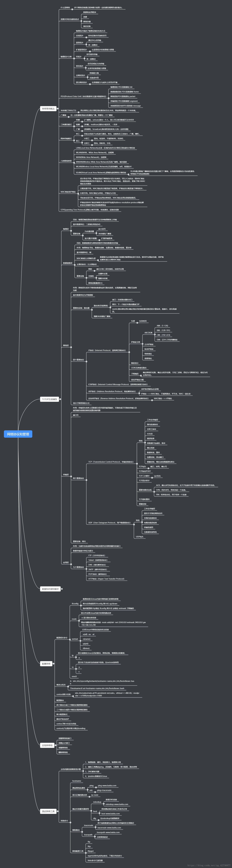
Task: Select the 两种传输模式 topic
Action: click(x=66, y=139)
